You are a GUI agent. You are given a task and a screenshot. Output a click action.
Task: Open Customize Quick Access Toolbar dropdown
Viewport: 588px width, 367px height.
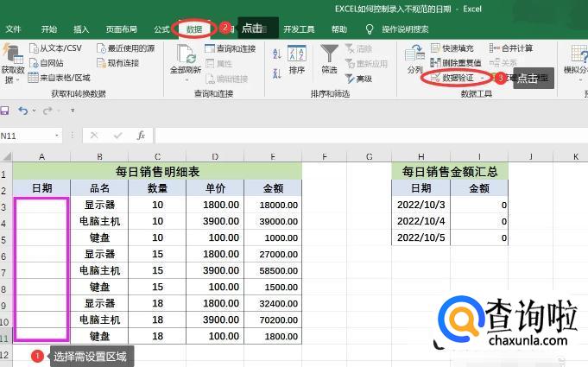(73, 111)
